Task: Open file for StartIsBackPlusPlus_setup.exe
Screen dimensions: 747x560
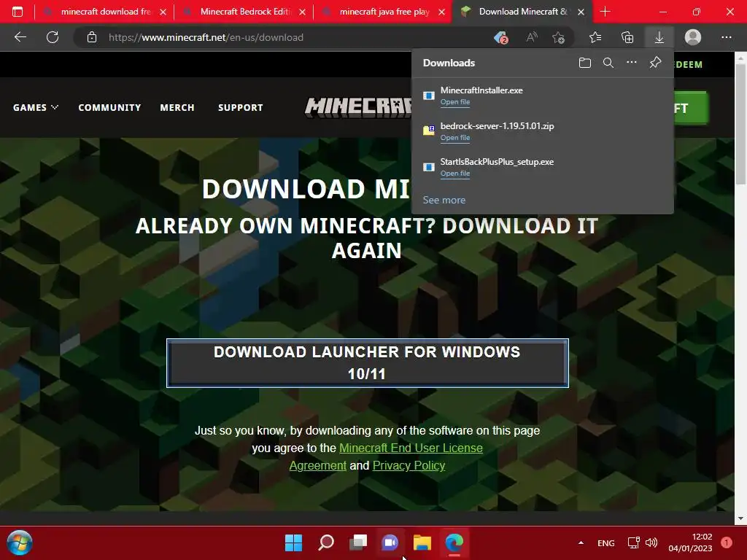Action: pyautogui.click(x=455, y=174)
